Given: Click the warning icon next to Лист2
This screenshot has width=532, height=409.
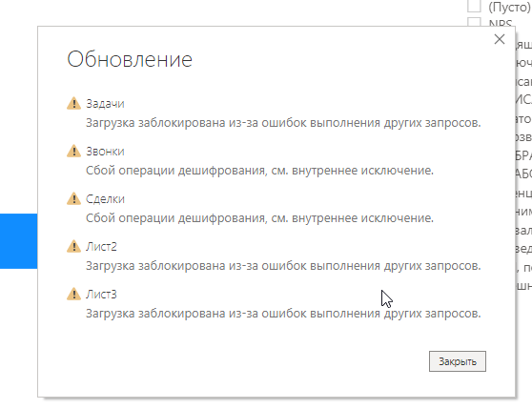Looking at the screenshot, I should 73,246.
